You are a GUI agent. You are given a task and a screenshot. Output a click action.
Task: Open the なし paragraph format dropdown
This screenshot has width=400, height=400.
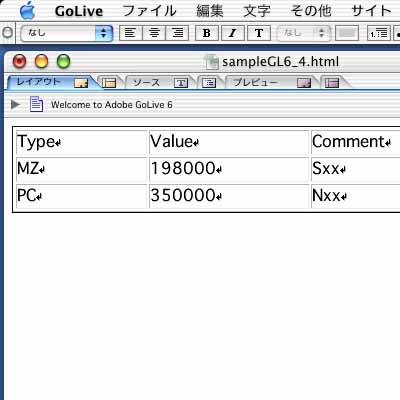[x=67, y=33]
